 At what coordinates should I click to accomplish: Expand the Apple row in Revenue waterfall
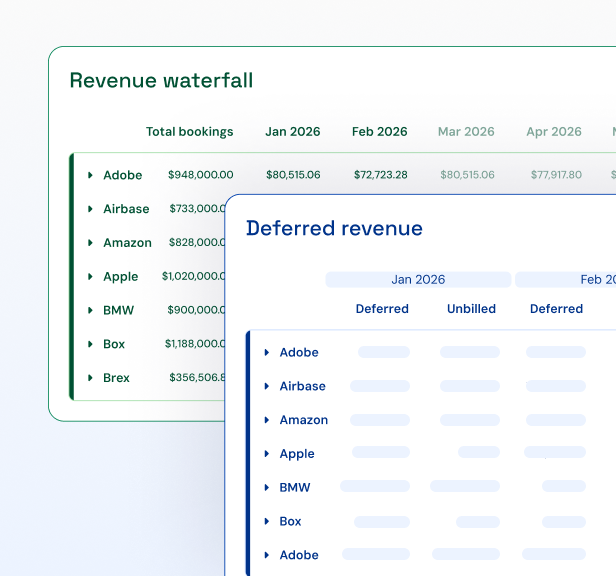point(90,276)
